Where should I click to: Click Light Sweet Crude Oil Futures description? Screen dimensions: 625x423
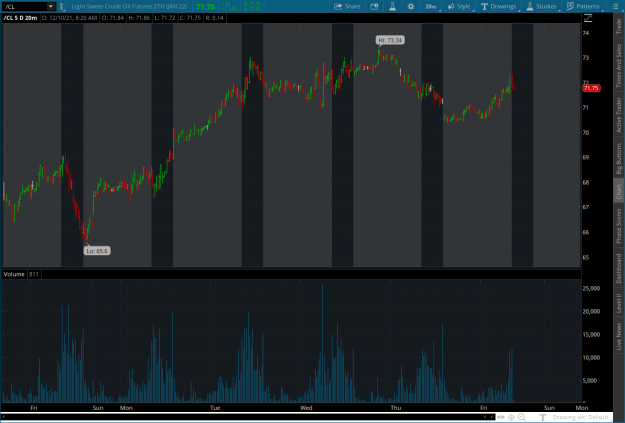pyautogui.click(x=129, y=6)
